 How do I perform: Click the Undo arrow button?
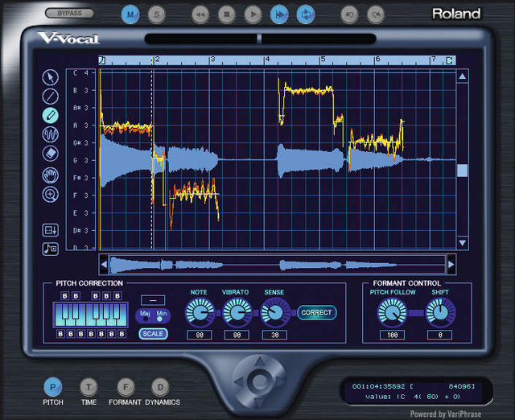point(349,14)
